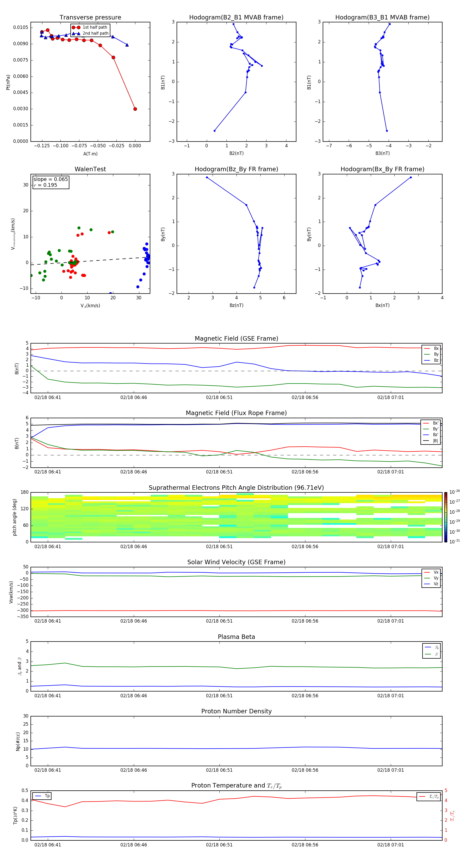Click the "Magnetic Field (Flux Rope Frame)" title

tap(236, 413)
